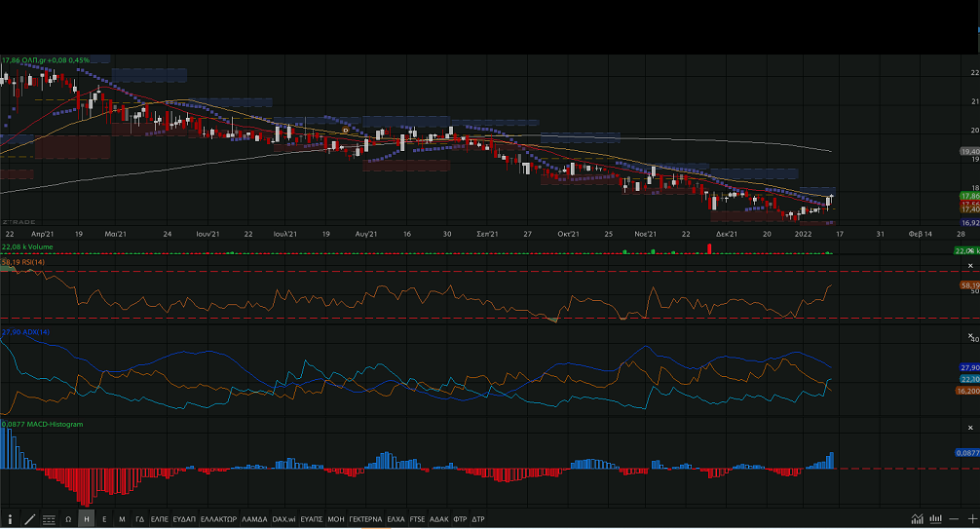Open the chart type icon at bottom right
Image resolution: width=980 pixels, height=529 pixels.
918,519
